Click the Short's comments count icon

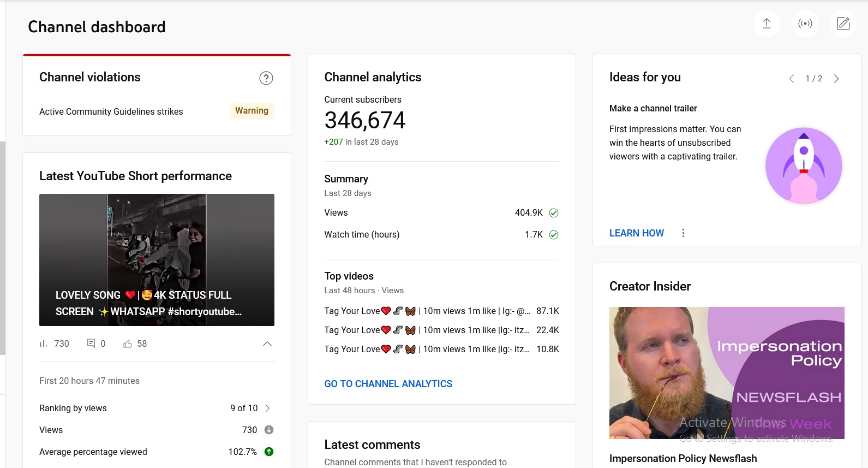click(91, 343)
